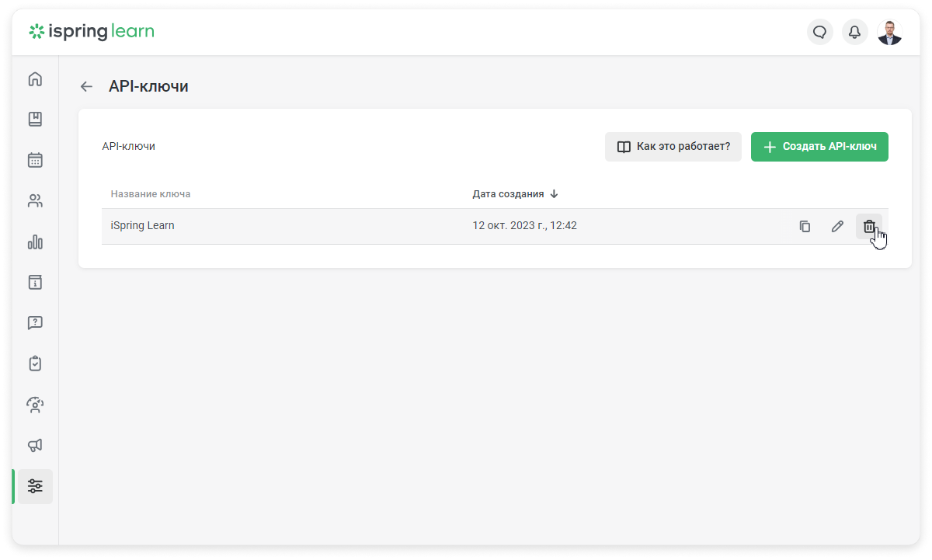
Task: Delete the iSpring Learn API key
Action: [869, 227]
